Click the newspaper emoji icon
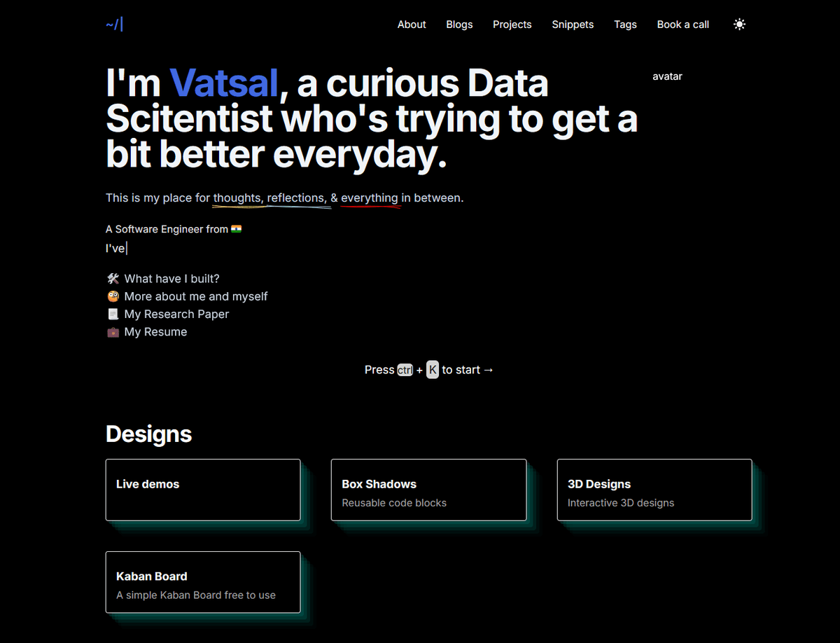 [113, 314]
